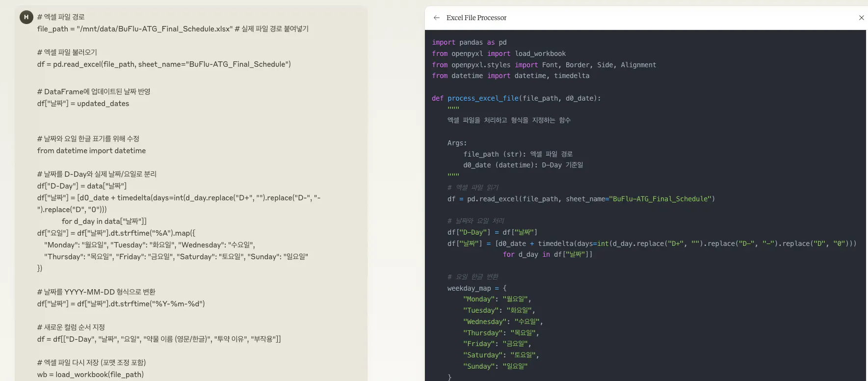Click the 'df = pd.read_excel' line in chat message
868x381 pixels.
(x=164, y=64)
